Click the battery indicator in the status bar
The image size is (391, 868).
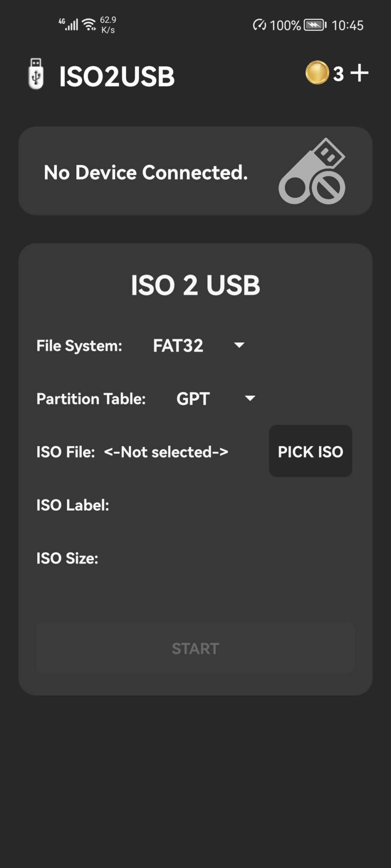click(314, 25)
